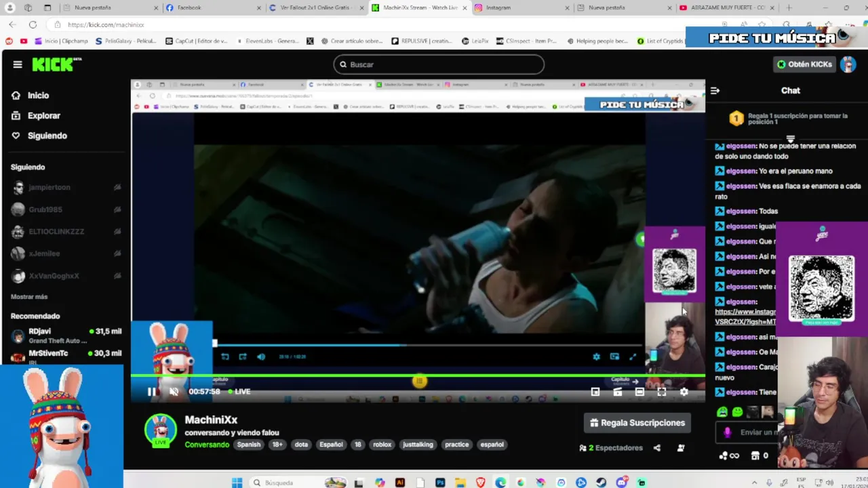Screen dimensions: 868x488
Task: Select the Spanish tag
Action: [249, 445]
